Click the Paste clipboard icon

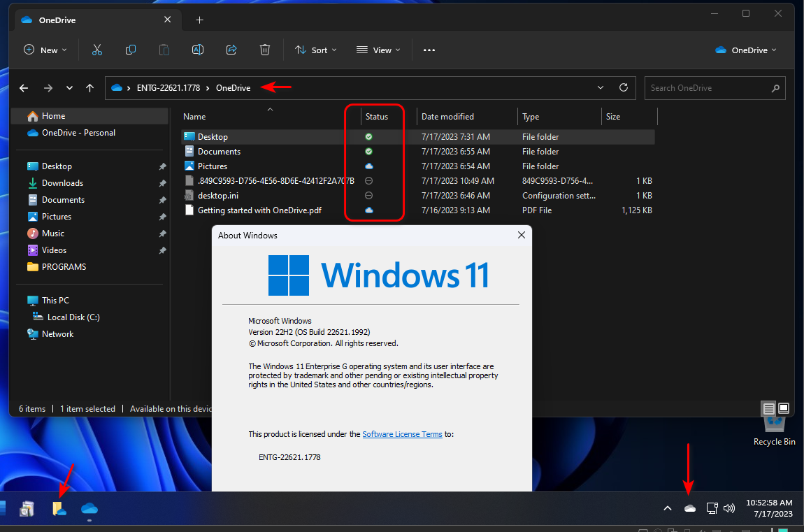tap(164, 50)
